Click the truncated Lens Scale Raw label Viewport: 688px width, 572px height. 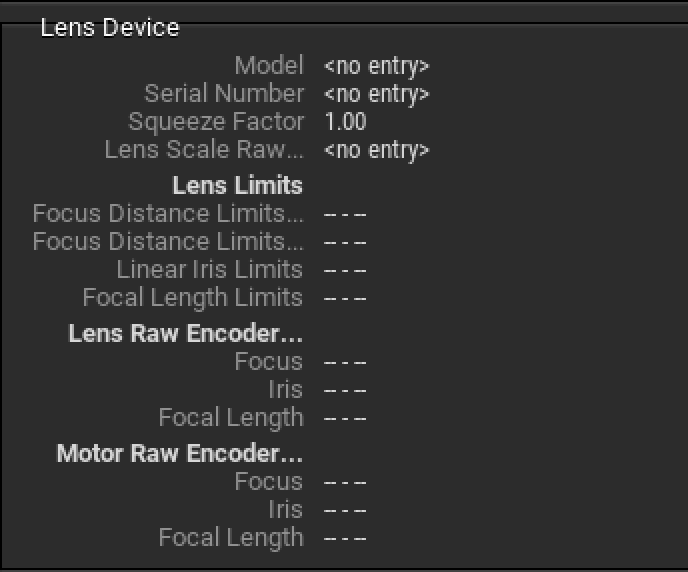(x=204, y=150)
